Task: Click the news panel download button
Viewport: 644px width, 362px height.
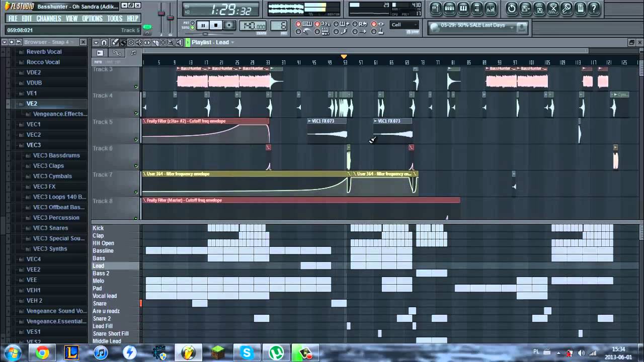Action: point(522,27)
